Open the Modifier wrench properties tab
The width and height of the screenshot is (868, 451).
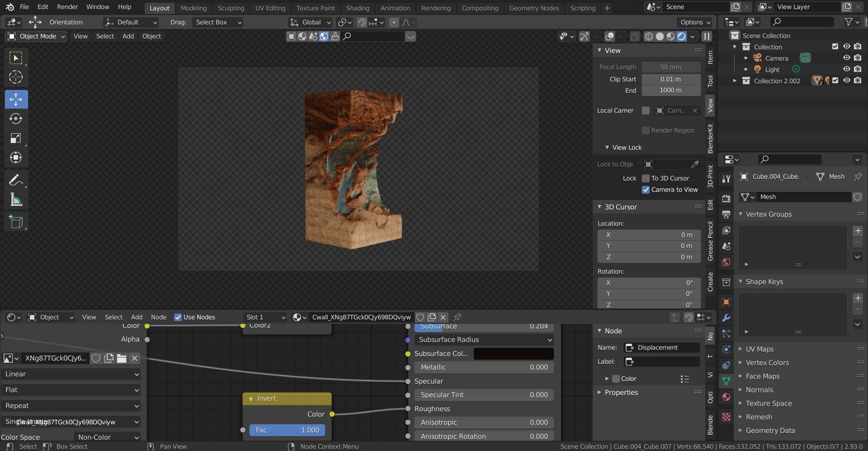[x=726, y=318]
